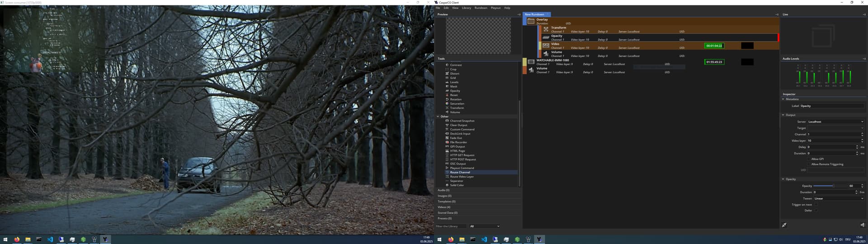868x244 pixels.
Task: Open the library filter All dropdown
Action: (x=485, y=226)
